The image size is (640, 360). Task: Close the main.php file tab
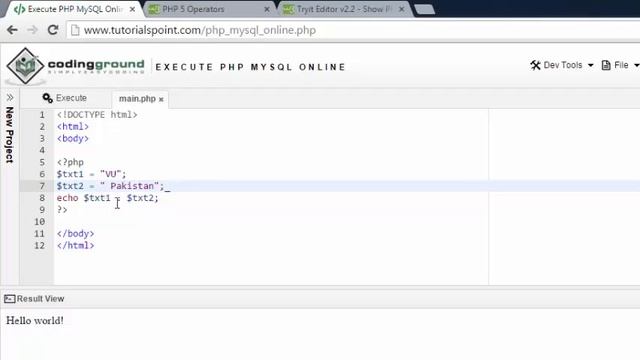pos(161,99)
